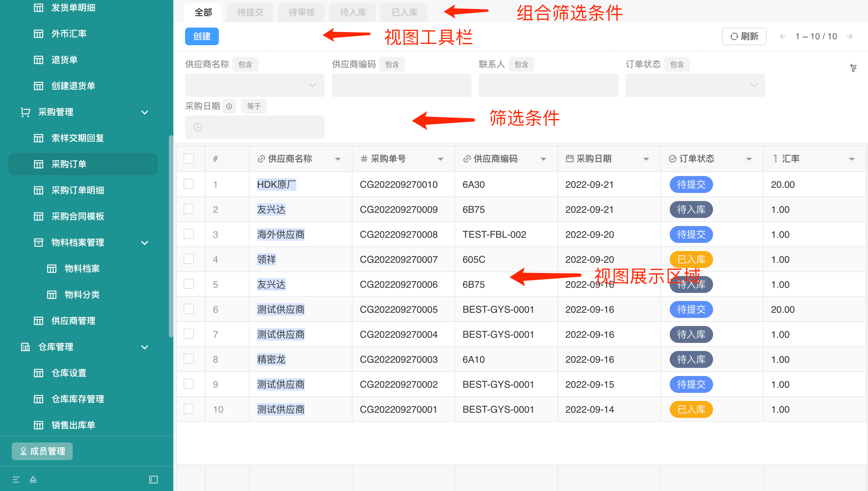Click the blue 创建 button
The height and width of the screenshot is (491, 868).
(x=202, y=36)
